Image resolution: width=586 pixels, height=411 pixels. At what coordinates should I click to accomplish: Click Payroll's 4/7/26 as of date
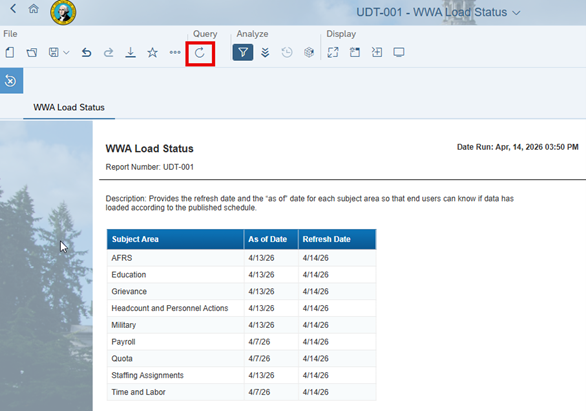click(271, 342)
